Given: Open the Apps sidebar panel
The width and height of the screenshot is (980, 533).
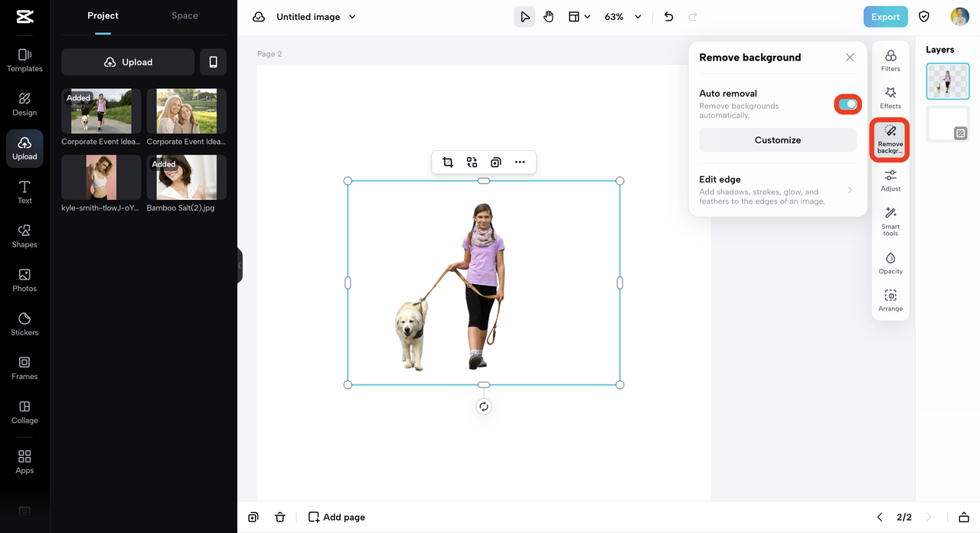Looking at the screenshot, I should click(24, 462).
